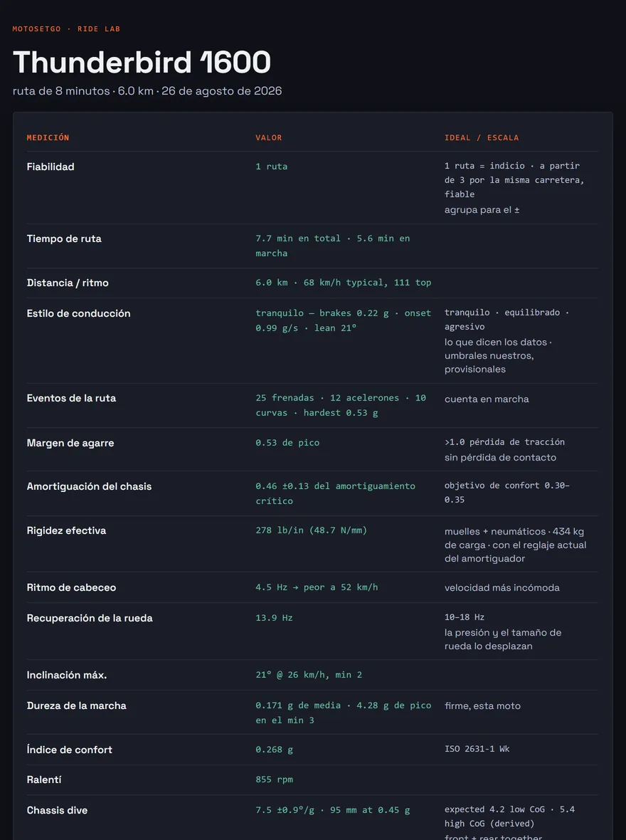
Task: Click the '855 rpm' value
Action: click(x=274, y=779)
